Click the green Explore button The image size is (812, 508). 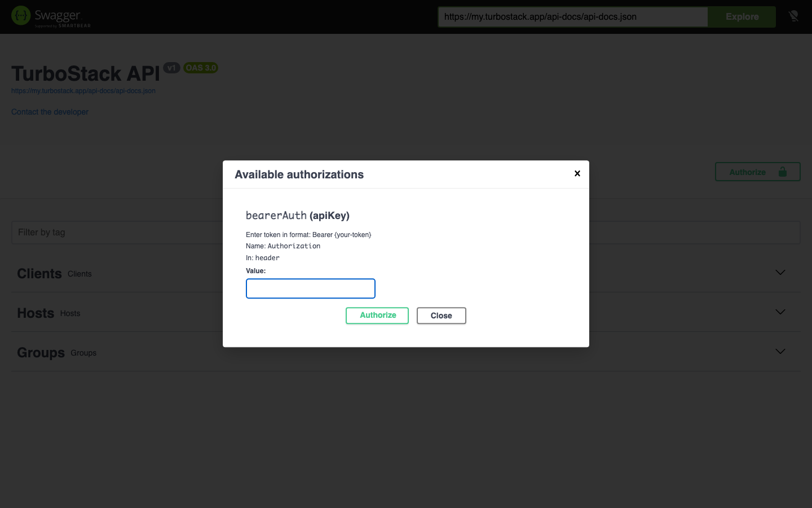pos(742,17)
